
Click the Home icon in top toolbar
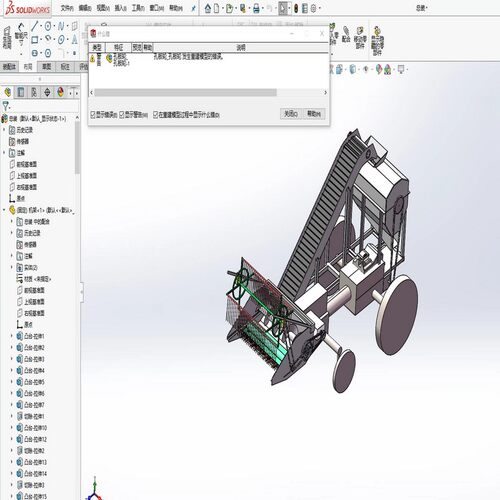(x=208, y=8)
